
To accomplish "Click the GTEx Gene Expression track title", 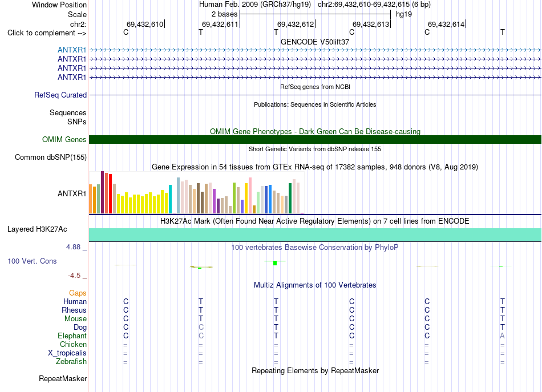I will (x=315, y=167).
